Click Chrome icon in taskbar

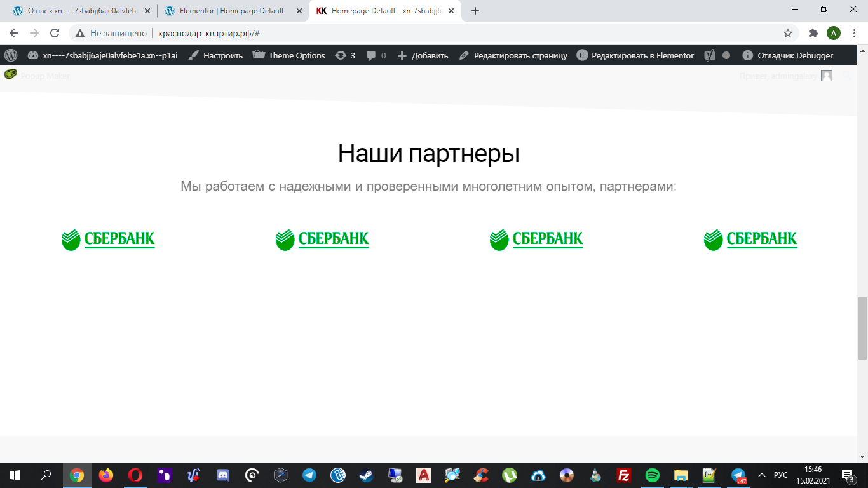(77, 475)
